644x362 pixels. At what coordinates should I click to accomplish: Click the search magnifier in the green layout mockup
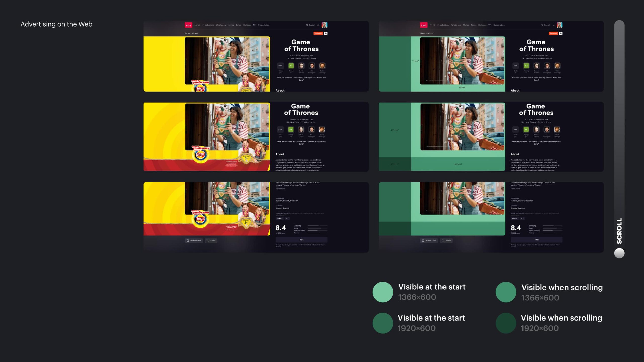542,25
